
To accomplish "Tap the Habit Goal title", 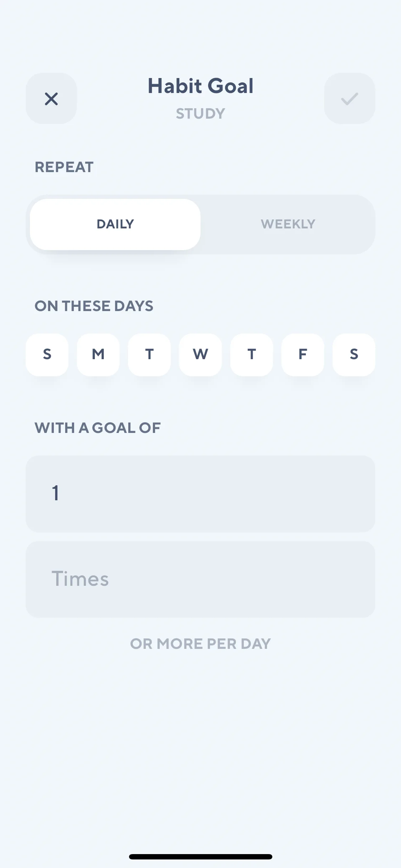I will [x=201, y=86].
